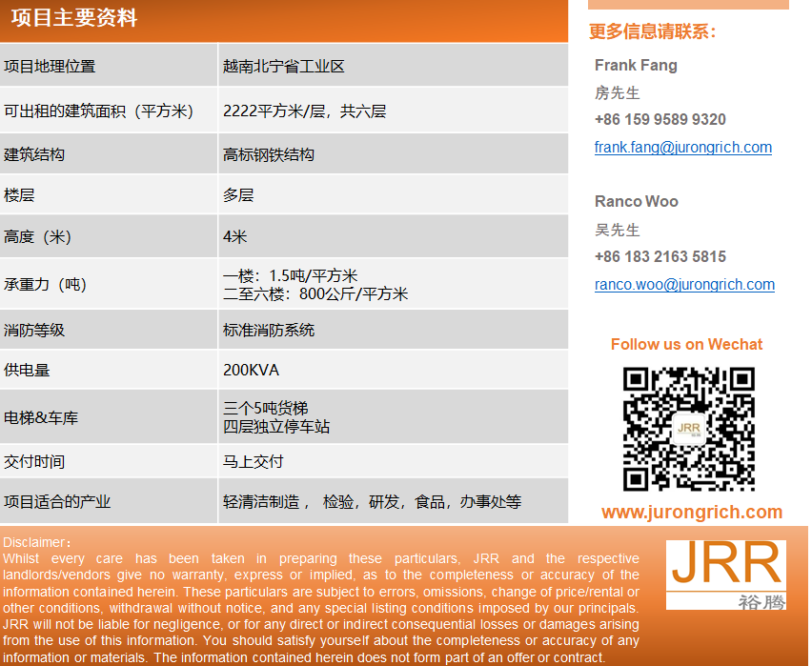The height and width of the screenshot is (666, 812).
Task: Click the 标准消防系统 cell
Action: pos(269,331)
